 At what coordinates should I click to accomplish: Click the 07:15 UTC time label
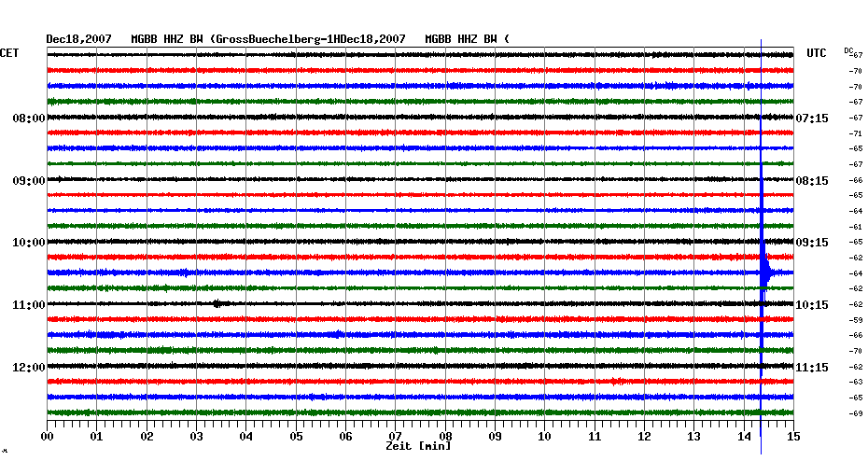point(812,119)
